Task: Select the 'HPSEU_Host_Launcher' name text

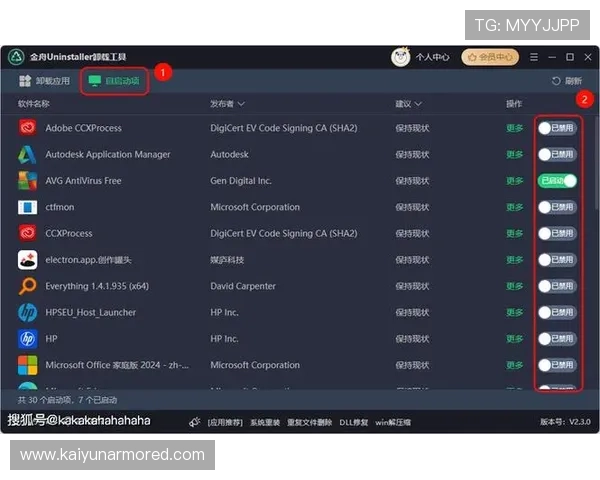Action: (x=90, y=312)
